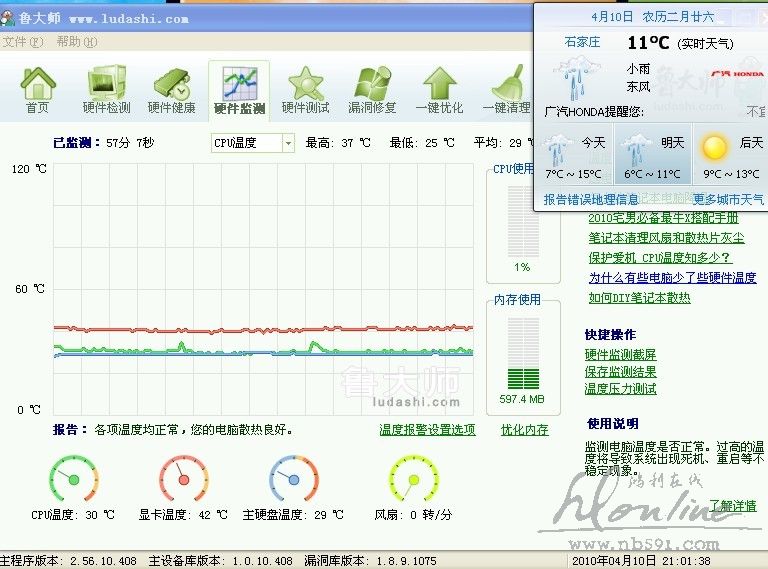This screenshot has height=569, width=768.
Task: Click the 保存监测结果 link
Action: click(620, 372)
